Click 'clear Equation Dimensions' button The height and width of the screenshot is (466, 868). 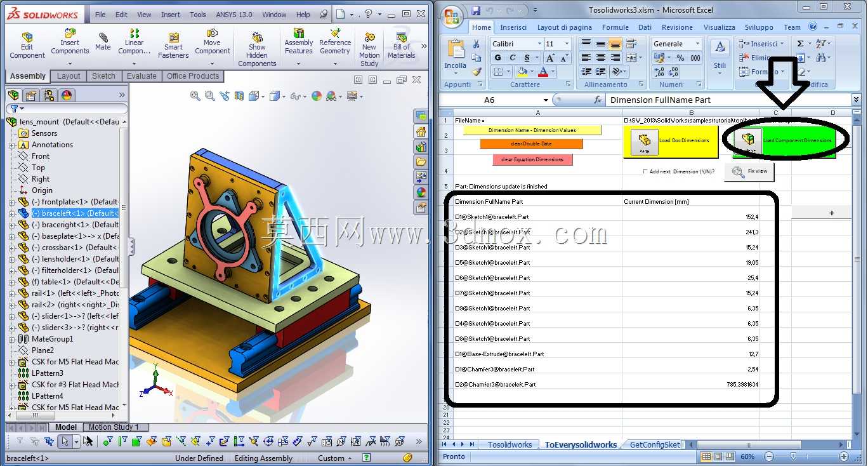(x=532, y=159)
